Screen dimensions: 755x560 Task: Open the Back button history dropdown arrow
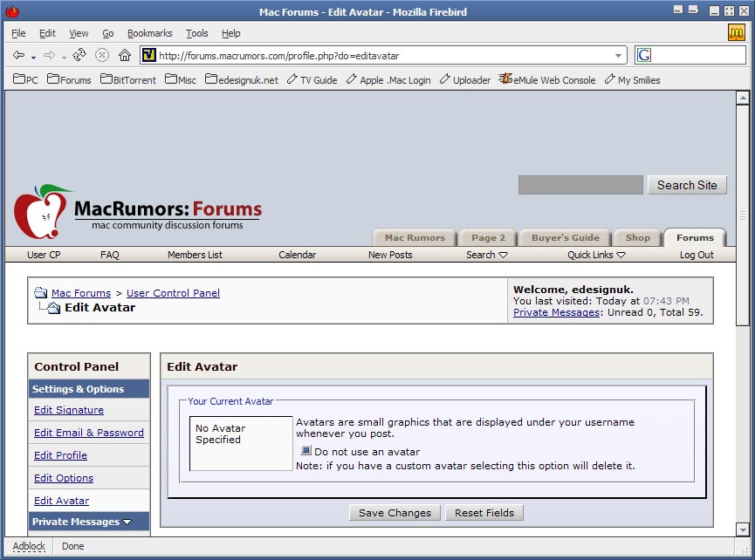pyautogui.click(x=33, y=58)
